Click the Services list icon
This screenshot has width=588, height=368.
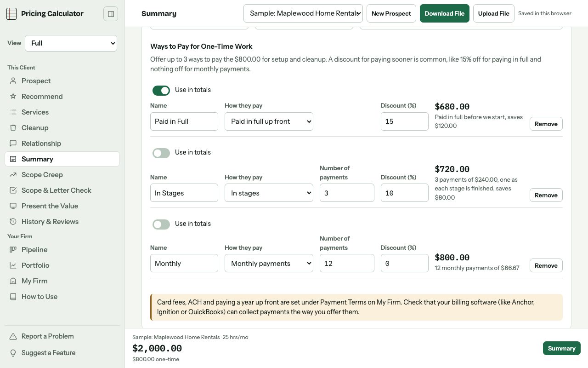click(13, 112)
